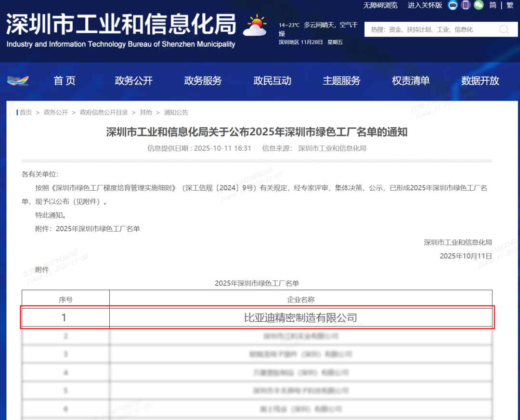Open 数据开放 navigation menu
Viewport: 520px width, 420px height.
coord(480,80)
